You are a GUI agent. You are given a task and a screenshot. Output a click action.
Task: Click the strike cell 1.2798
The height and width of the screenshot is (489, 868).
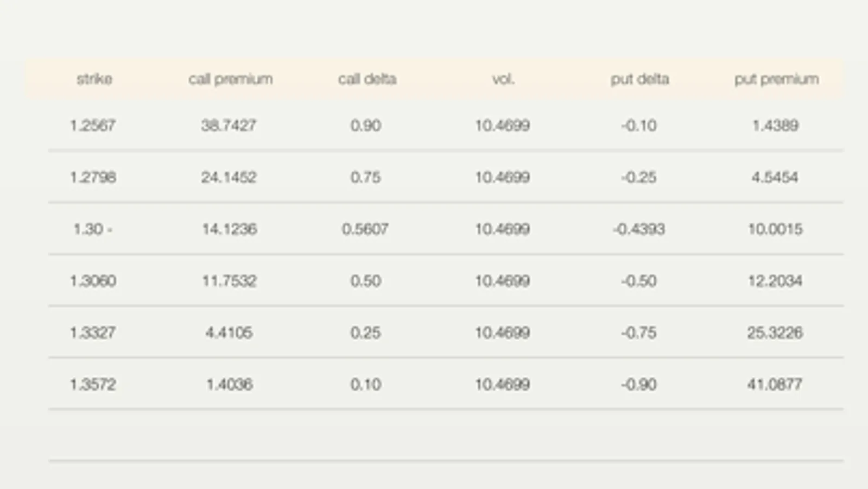[93, 177]
